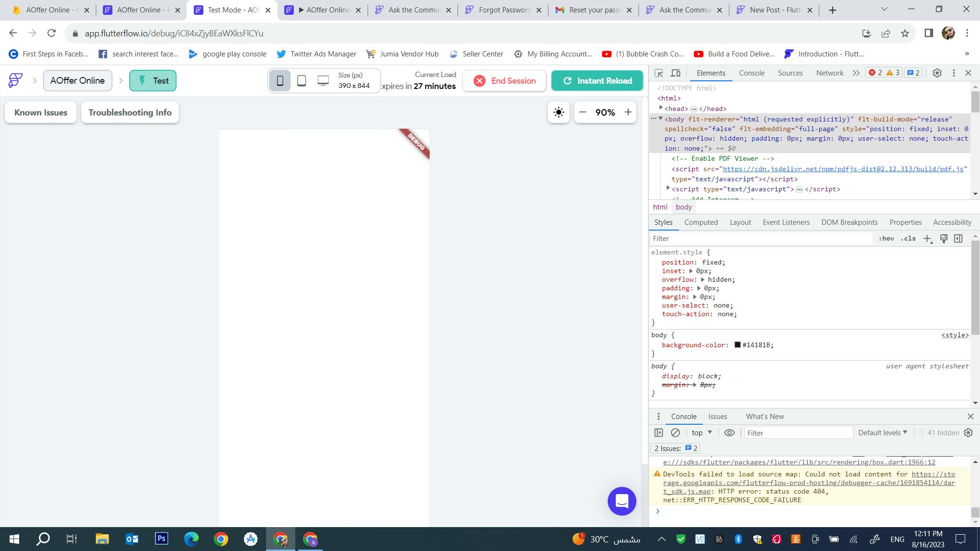Open Known Issues button

coord(41,112)
